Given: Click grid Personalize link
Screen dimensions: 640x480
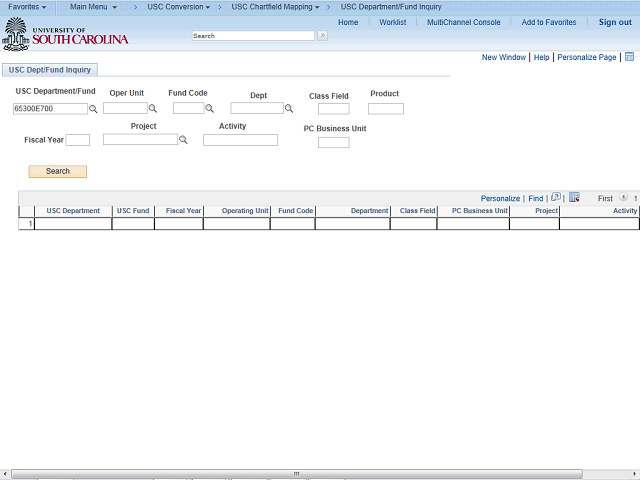Looking at the screenshot, I should (500, 198).
